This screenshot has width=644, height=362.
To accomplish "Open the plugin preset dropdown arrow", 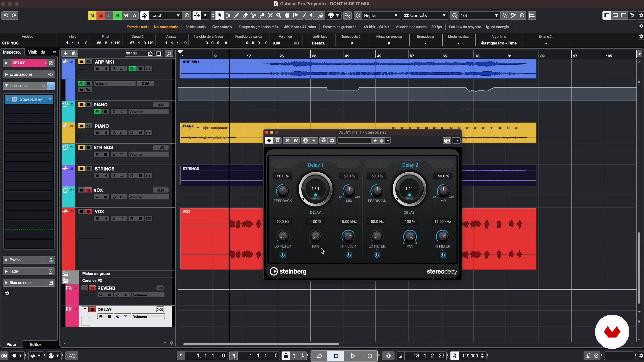I will click(388, 141).
